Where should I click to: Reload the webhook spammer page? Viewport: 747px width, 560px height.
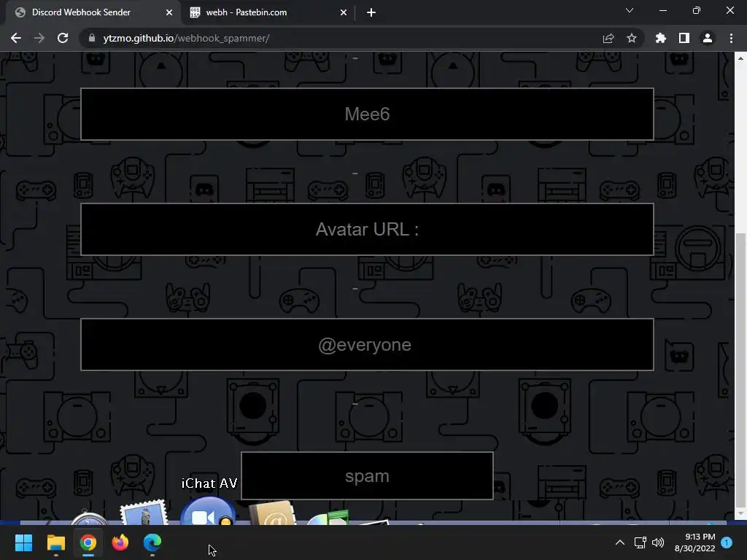pyautogui.click(x=63, y=38)
